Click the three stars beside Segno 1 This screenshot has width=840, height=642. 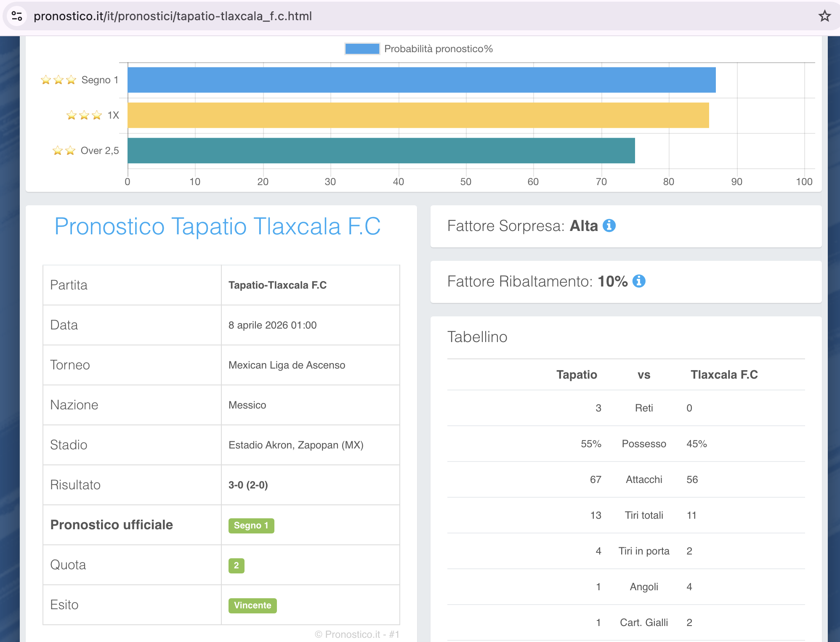(x=58, y=80)
